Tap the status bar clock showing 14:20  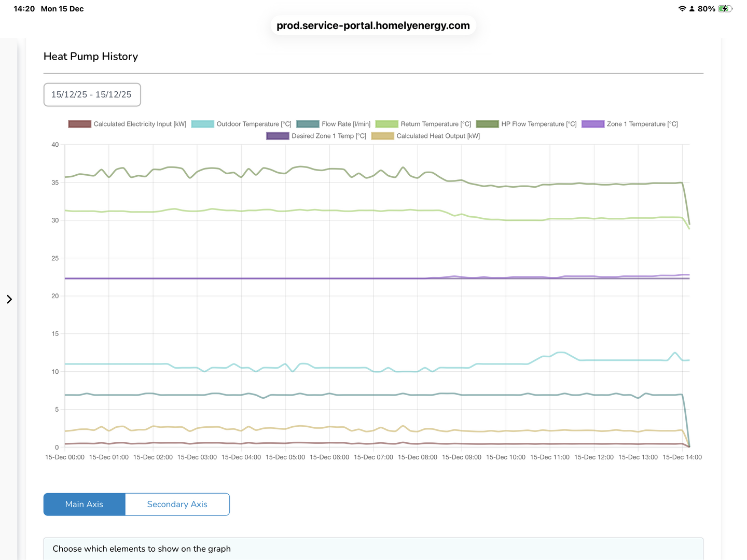point(24,9)
